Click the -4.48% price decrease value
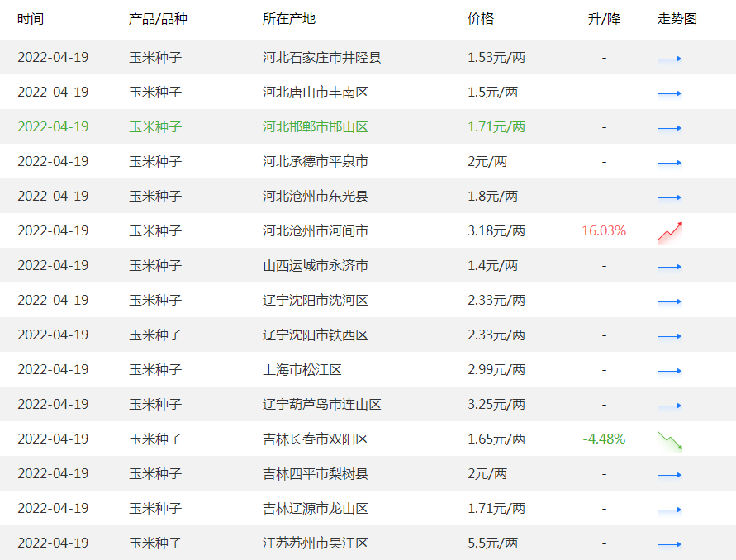The height and width of the screenshot is (560, 736). 603,439
